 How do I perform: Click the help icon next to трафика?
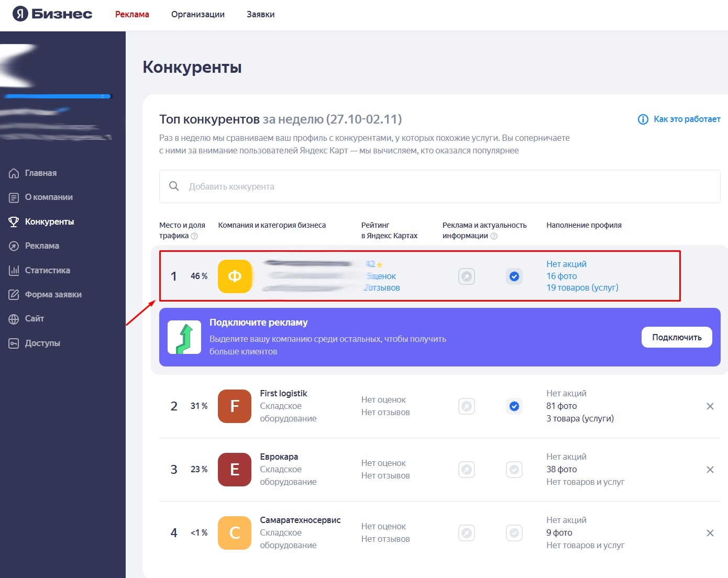[194, 236]
